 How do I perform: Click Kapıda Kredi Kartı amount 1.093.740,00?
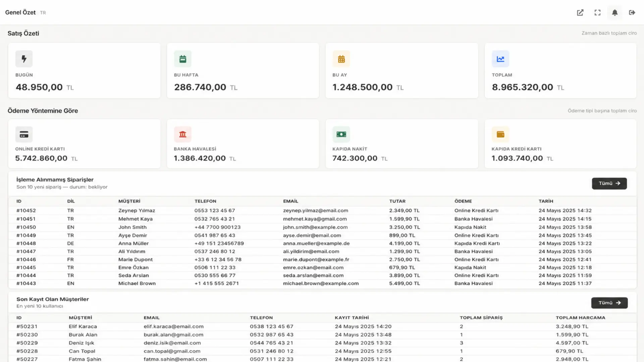[x=517, y=158]
